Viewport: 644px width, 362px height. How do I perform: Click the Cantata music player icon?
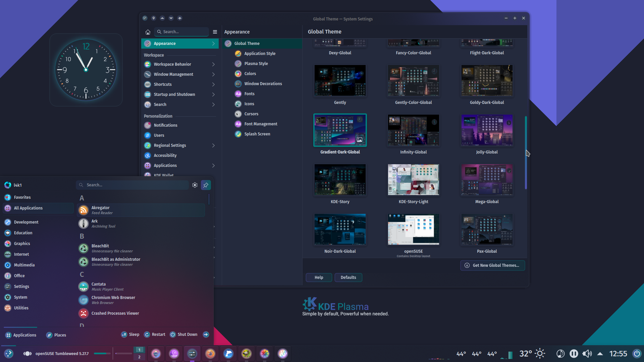(84, 287)
